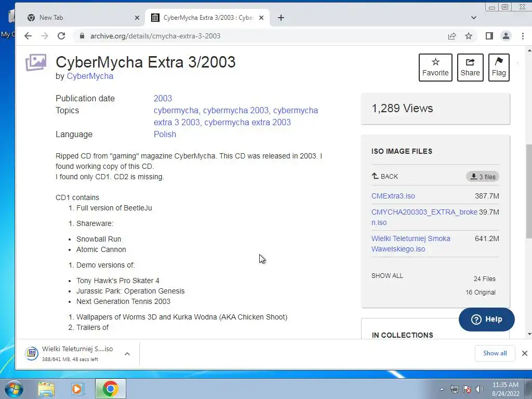This screenshot has height=399, width=532.
Task: Click 'Jurassic Park: Operation Genesis' text
Action: pos(130,291)
